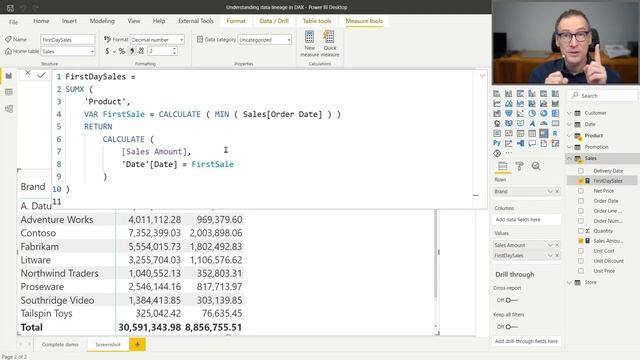Check the Quantity field checkbox

(581, 231)
